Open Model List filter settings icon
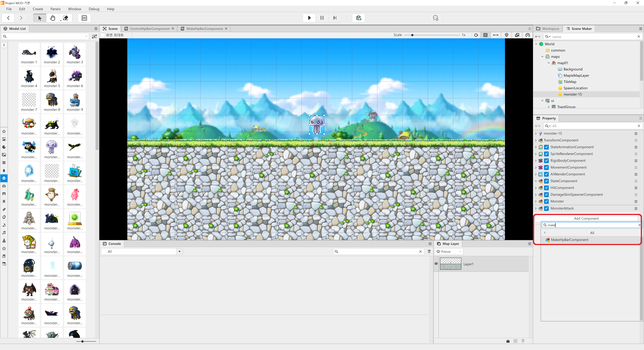 (94, 37)
